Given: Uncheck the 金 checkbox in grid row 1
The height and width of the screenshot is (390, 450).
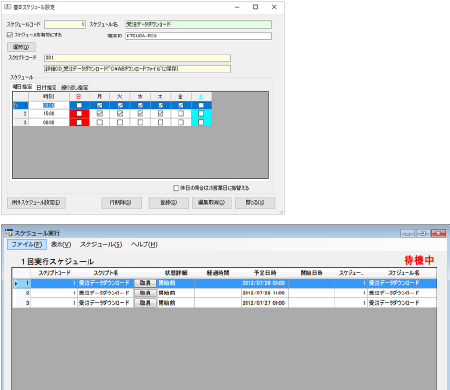Looking at the screenshot, I should tap(181, 105).
